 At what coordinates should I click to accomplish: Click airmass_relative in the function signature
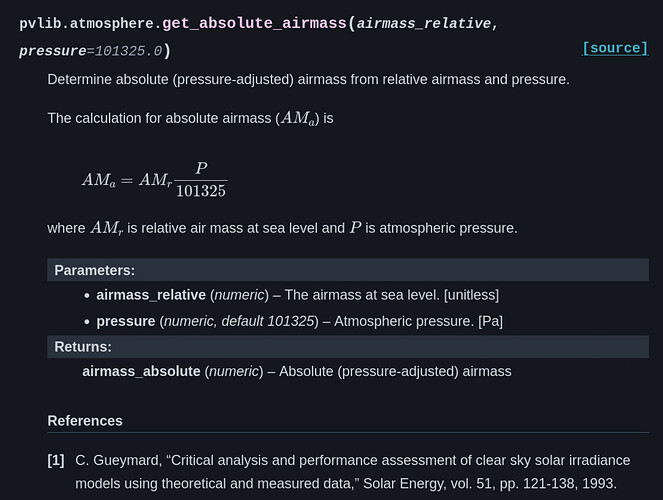[422, 22]
